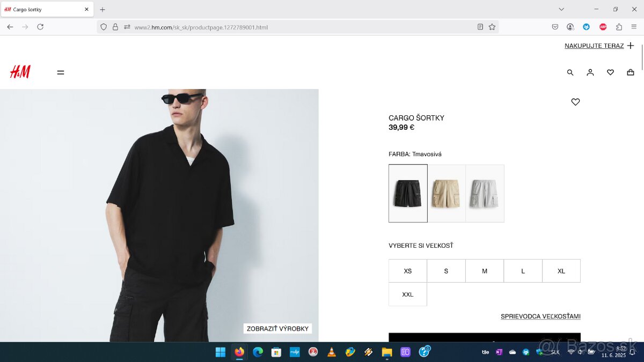
Task: Open the H&M search icon
Action: click(570, 72)
